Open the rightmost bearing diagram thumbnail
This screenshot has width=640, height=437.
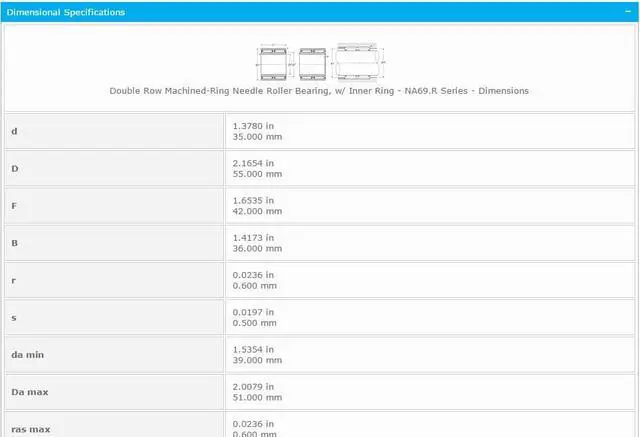click(359, 62)
